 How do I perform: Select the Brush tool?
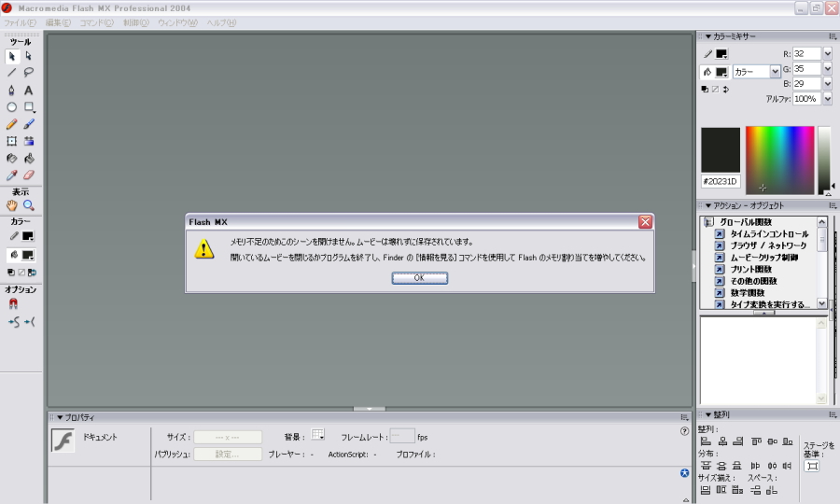tap(28, 124)
